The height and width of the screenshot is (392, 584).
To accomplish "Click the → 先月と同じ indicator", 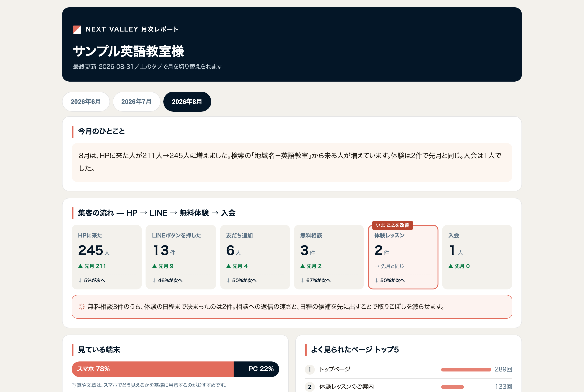I will tap(389, 266).
